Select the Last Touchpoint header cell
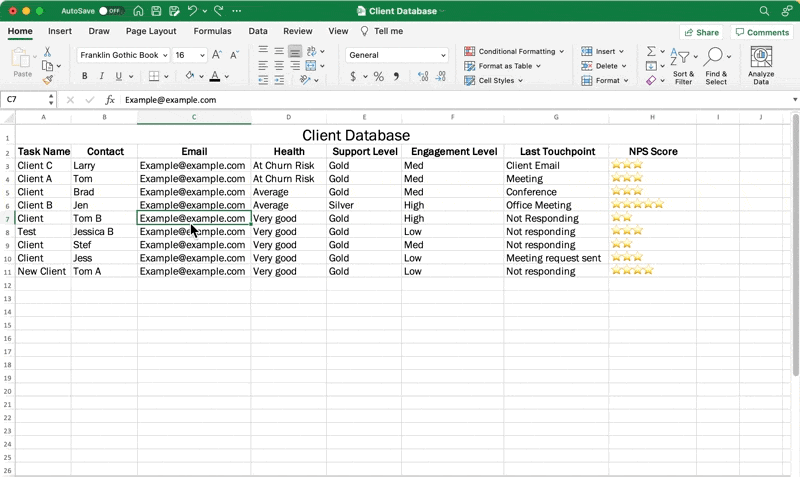 point(556,152)
